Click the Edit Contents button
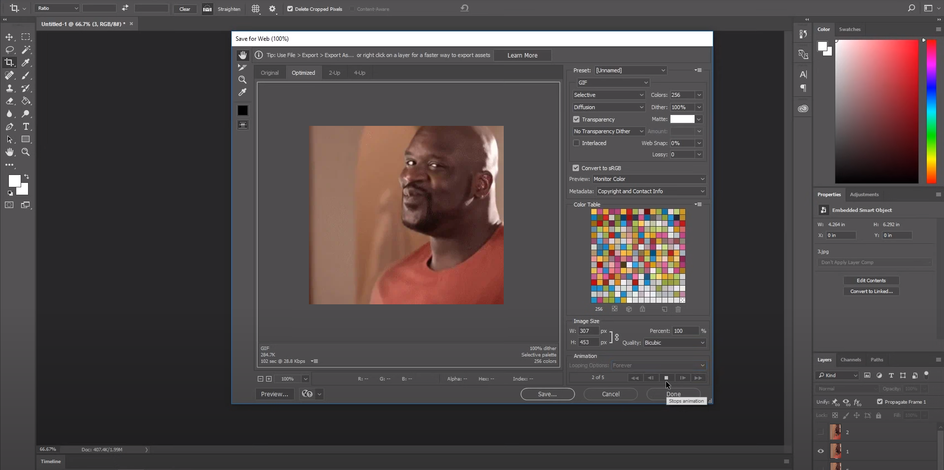Viewport: 944px width, 470px height. tap(871, 280)
